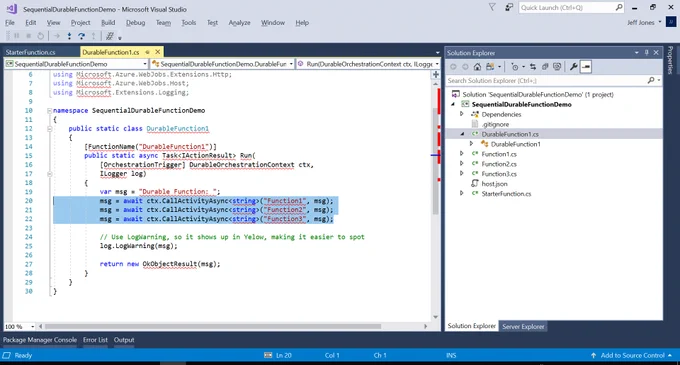
Task: Expand the Dependencies node
Action: pos(462,114)
